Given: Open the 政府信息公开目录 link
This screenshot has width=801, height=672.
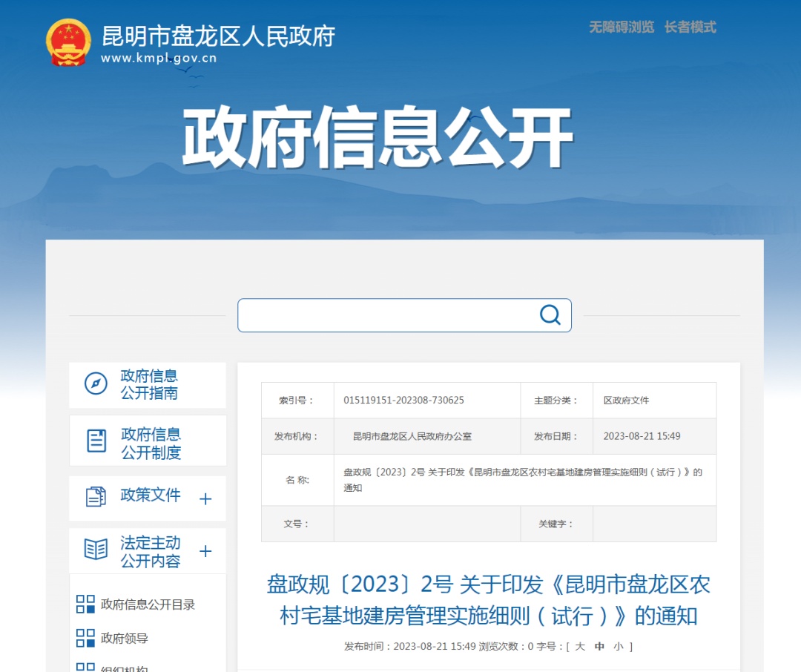Looking at the screenshot, I should pyautogui.click(x=148, y=605).
